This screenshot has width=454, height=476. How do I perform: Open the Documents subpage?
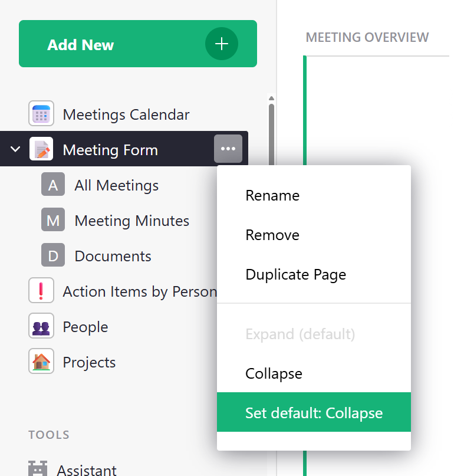click(113, 256)
